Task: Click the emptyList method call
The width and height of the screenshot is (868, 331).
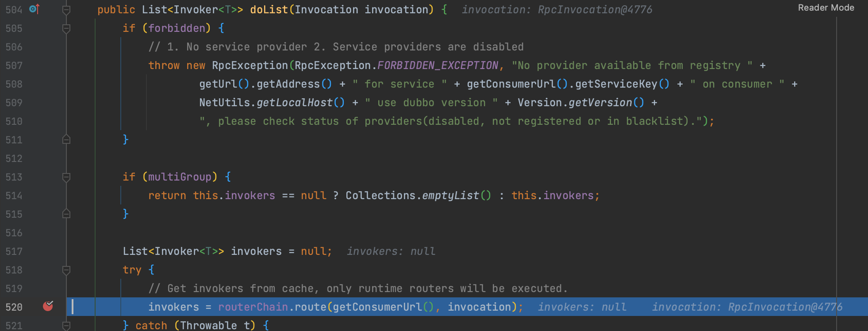Action: coord(450,196)
